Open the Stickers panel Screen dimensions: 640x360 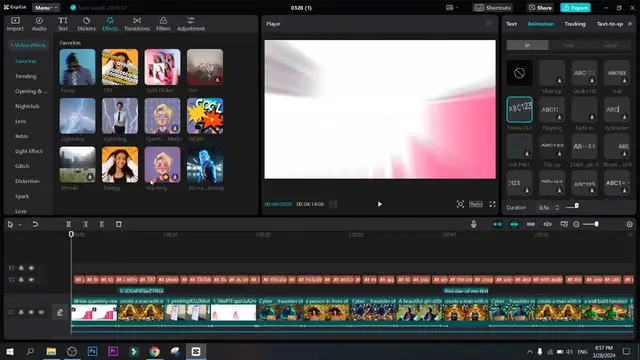point(86,24)
